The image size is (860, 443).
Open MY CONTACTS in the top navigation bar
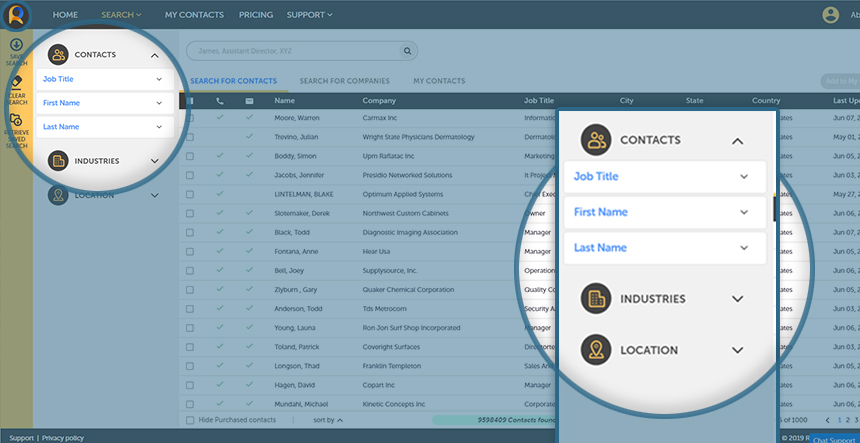[194, 15]
